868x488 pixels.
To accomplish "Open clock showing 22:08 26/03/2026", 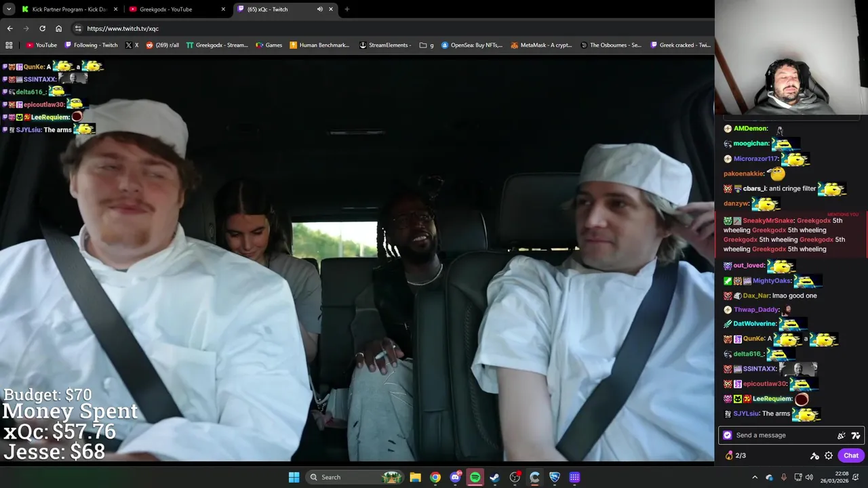I will [x=833, y=477].
